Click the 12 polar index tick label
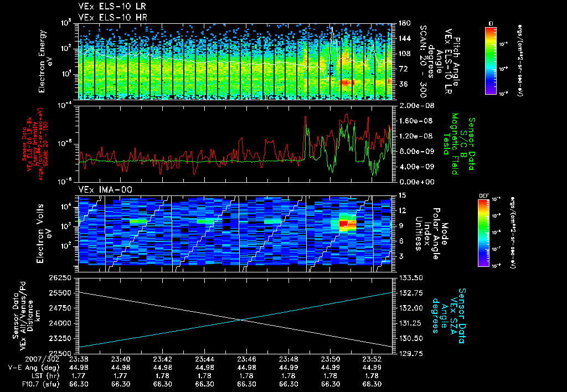Image resolution: width=567 pixels, height=392 pixels. coord(402,210)
